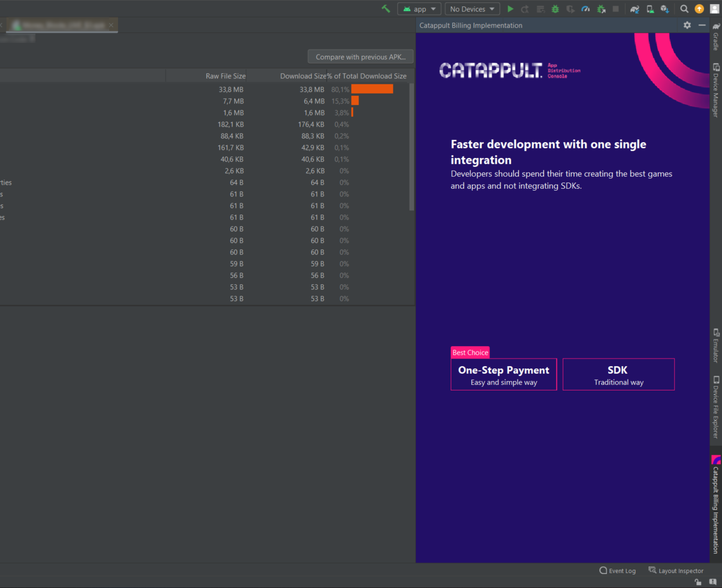Click the Apply Changes and Restart Activity icon
This screenshot has width=722, height=588.
(525, 9)
